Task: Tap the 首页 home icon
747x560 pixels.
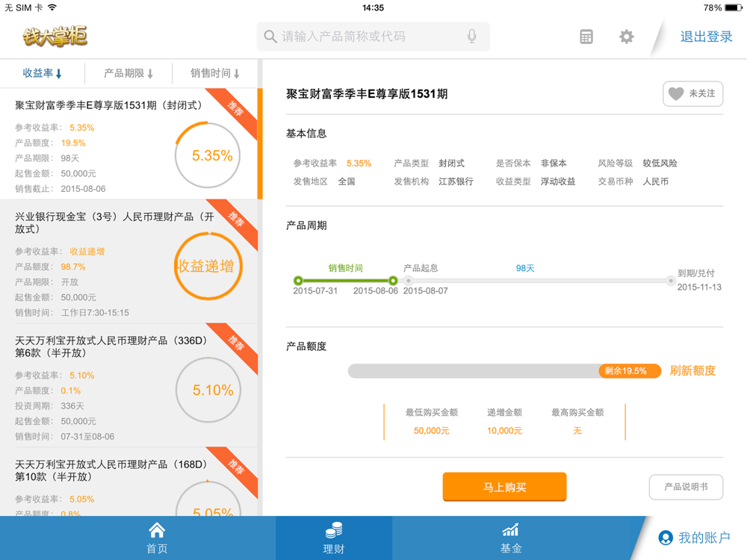Action: (157, 530)
